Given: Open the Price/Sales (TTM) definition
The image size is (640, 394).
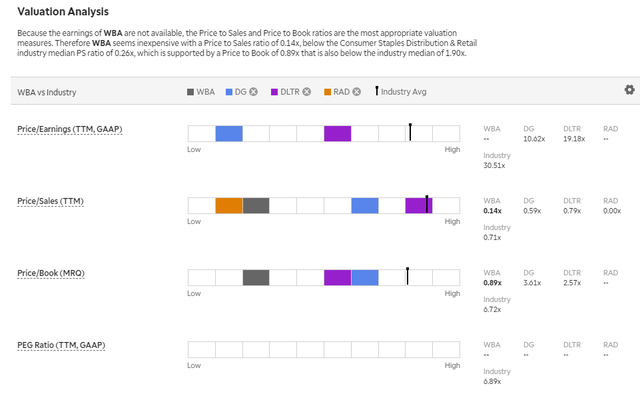Looking at the screenshot, I should click(x=51, y=201).
